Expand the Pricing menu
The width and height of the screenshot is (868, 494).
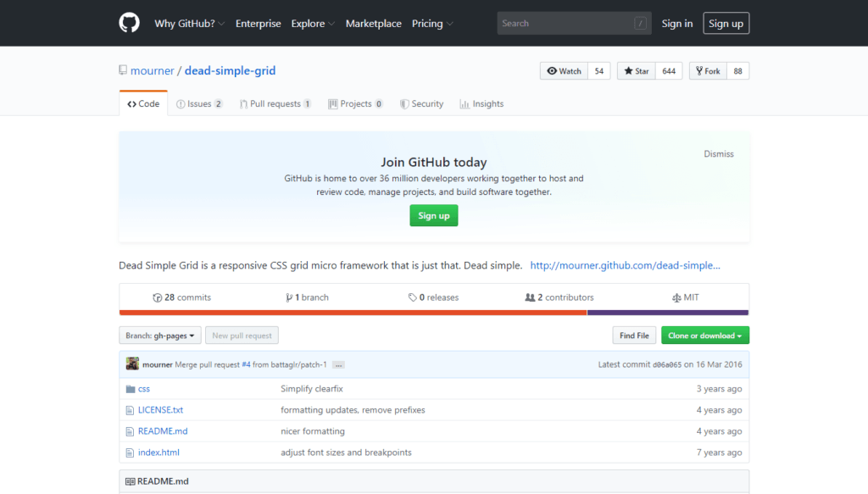click(432, 23)
